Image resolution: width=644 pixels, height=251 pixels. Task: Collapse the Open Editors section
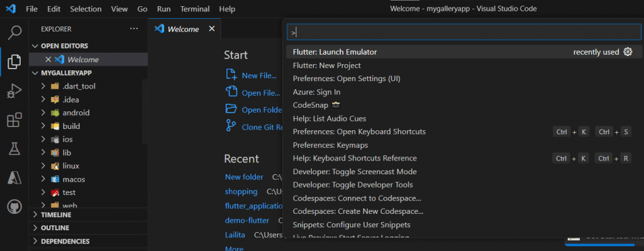35,46
